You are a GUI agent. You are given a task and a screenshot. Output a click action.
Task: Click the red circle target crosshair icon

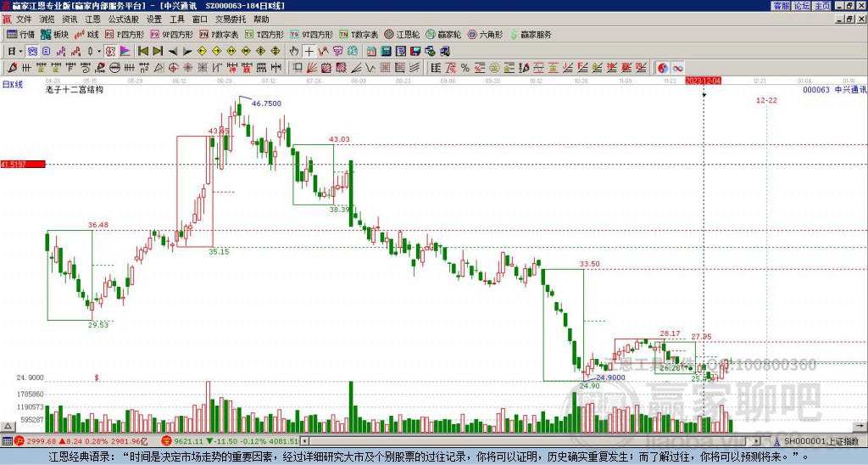coord(173,68)
